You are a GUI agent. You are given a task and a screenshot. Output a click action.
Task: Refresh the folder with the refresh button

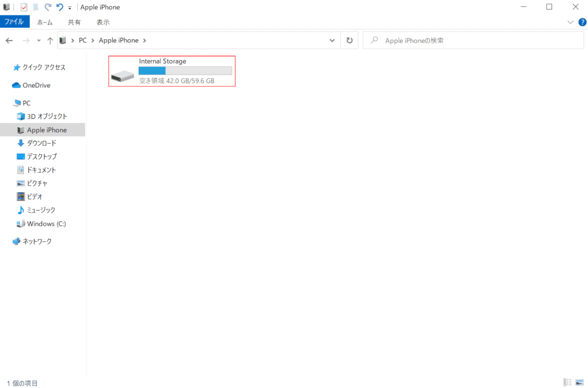349,41
